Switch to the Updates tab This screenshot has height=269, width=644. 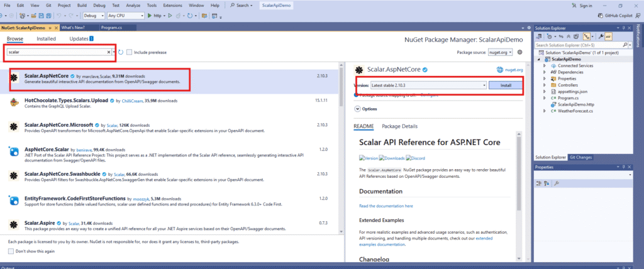(81, 38)
